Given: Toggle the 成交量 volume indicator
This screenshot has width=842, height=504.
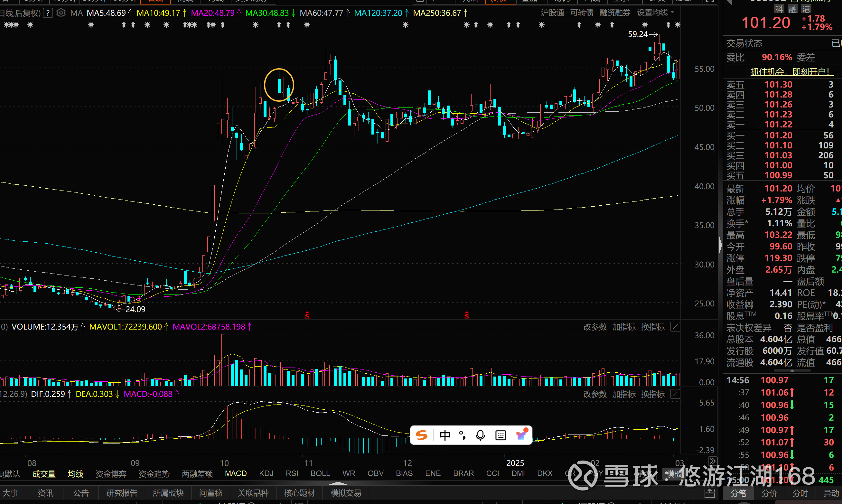Looking at the screenshot, I should click(x=44, y=474).
